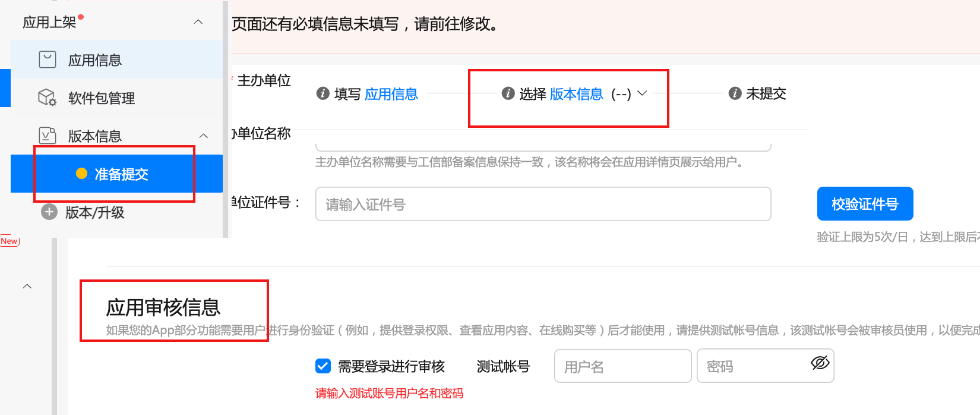Click the 校验证件号 button
The image size is (980, 415).
coord(865,204)
